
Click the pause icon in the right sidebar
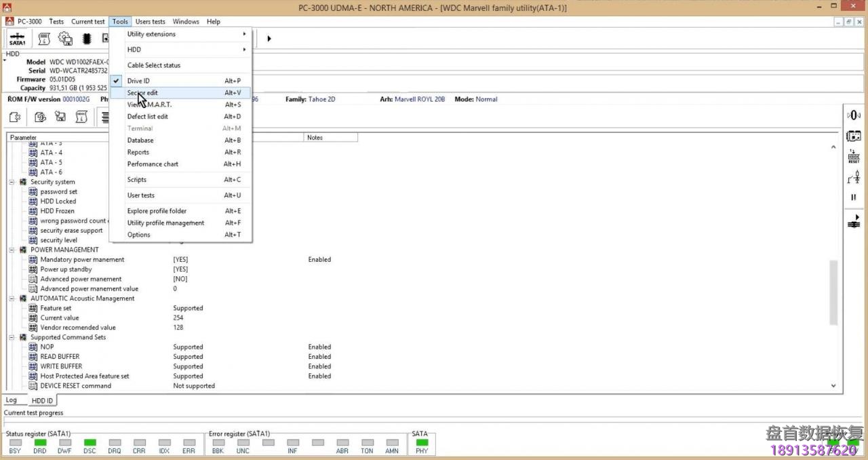pyautogui.click(x=854, y=197)
